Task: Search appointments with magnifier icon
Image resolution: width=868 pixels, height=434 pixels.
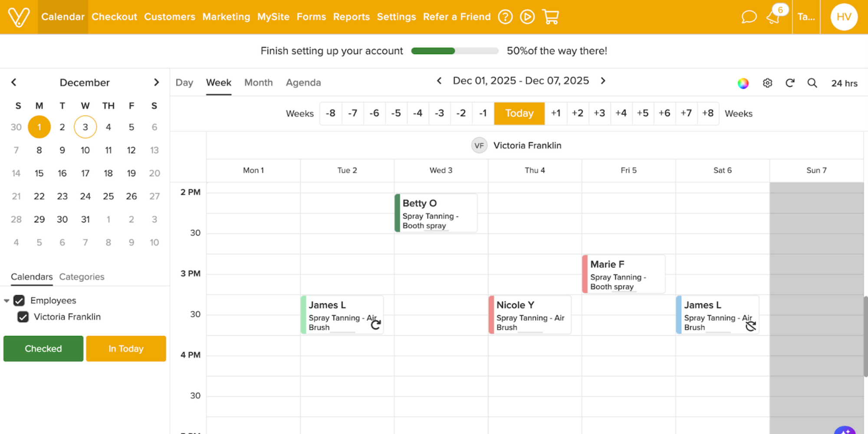Action: [812, 83]
